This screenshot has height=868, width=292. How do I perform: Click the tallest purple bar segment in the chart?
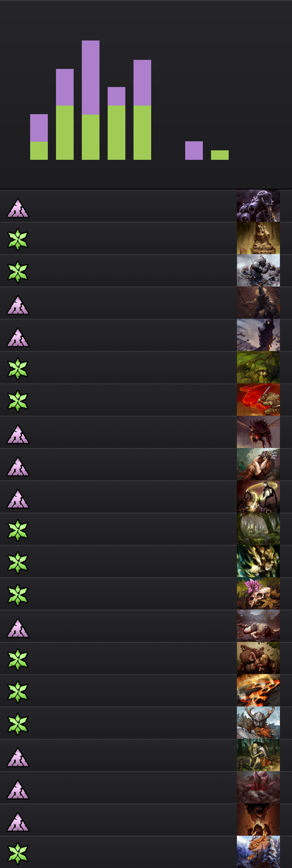tap(90, 78)
